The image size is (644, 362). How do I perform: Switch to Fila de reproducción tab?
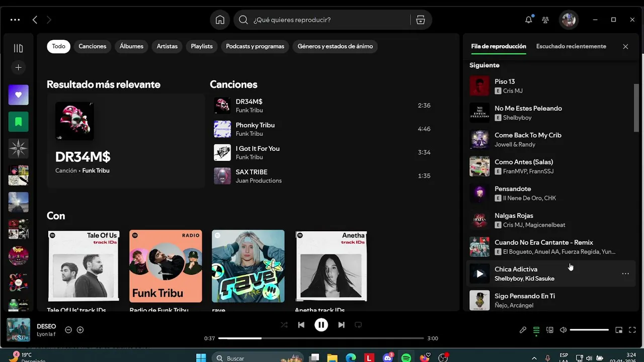499,46
